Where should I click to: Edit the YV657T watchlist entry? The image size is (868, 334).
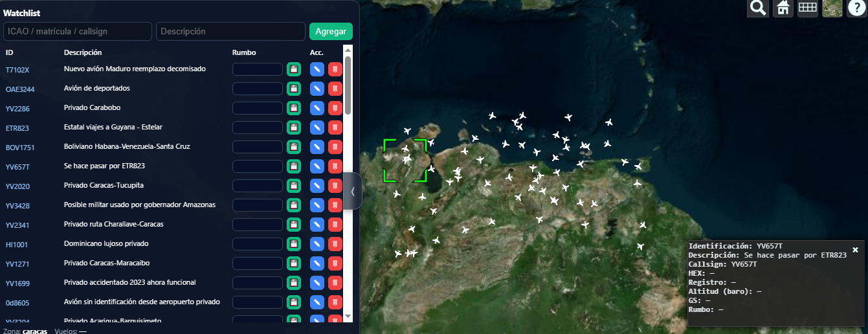317,166
